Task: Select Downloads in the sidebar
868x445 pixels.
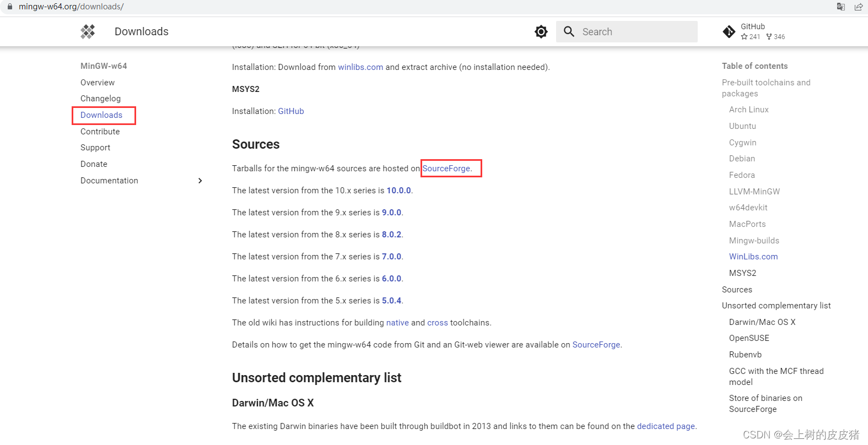Action: pos(101,115)
